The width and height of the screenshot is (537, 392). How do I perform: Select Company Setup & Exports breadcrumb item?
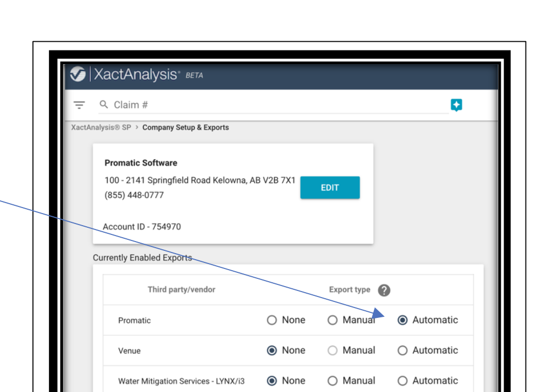point(185,127)
